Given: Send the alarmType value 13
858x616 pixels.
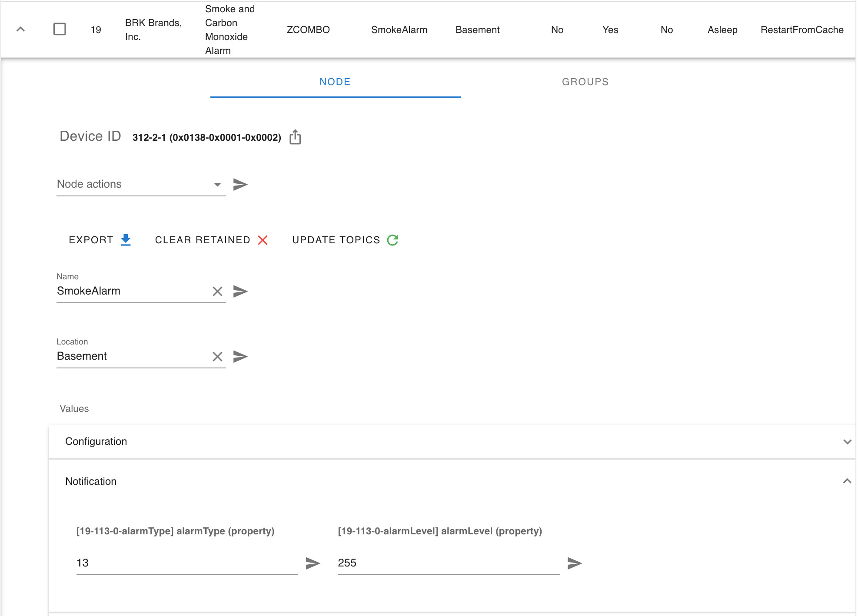Looking at the screenshot, I should [313, 563].
